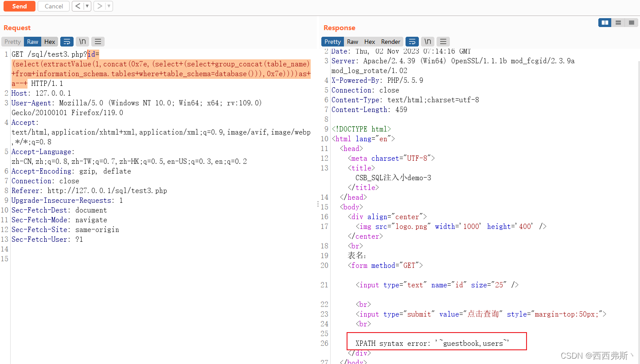Click the meta charset UTF-8 line
This screenshot has width=640, height=364.
[391, 158]
